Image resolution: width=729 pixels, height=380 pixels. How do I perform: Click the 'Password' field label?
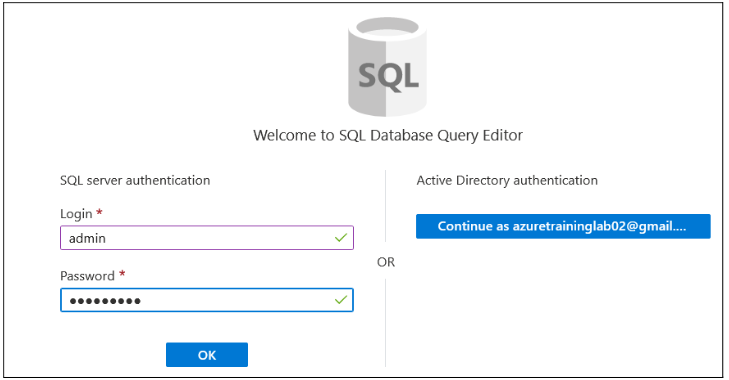coord(87,276)
